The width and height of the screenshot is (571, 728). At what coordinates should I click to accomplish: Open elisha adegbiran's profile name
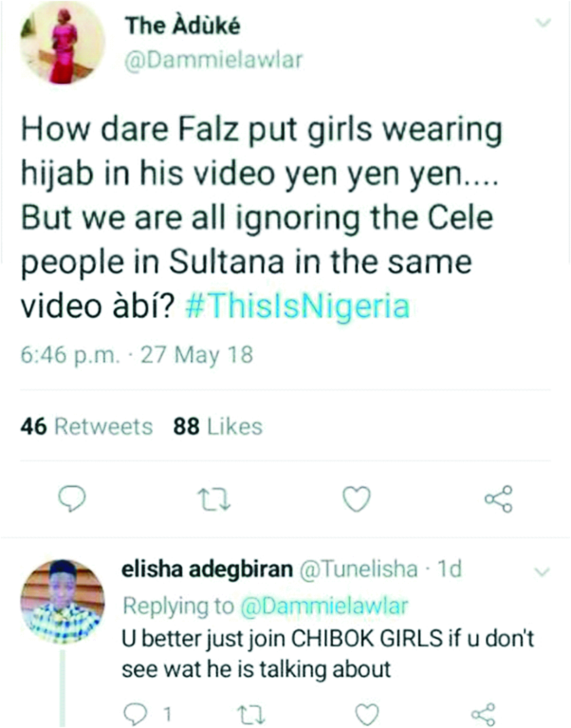(x=207, y=569)
